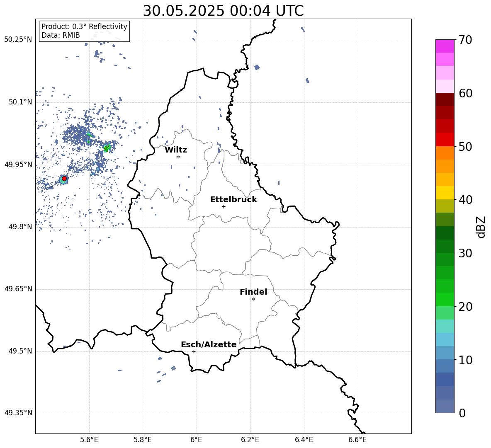Click the colorbar tick label 0
Screen dimensions: 491x448
coord(462,413)
